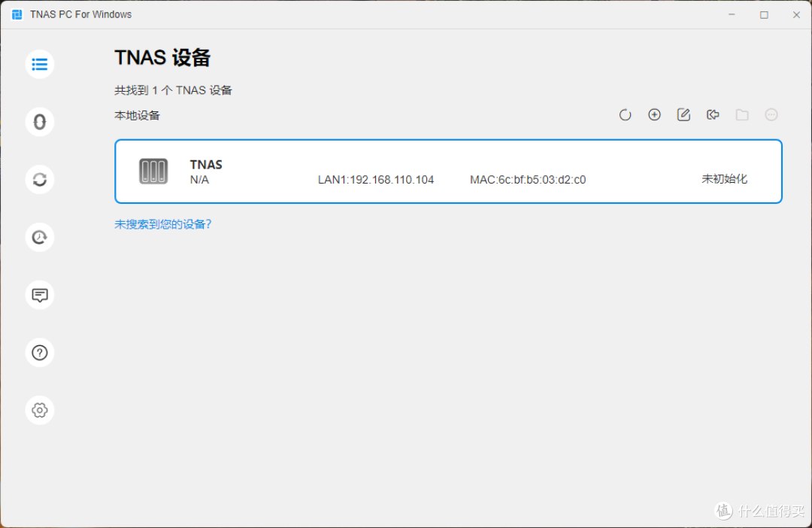Click the 本地设备 section label

coord(137,116)
